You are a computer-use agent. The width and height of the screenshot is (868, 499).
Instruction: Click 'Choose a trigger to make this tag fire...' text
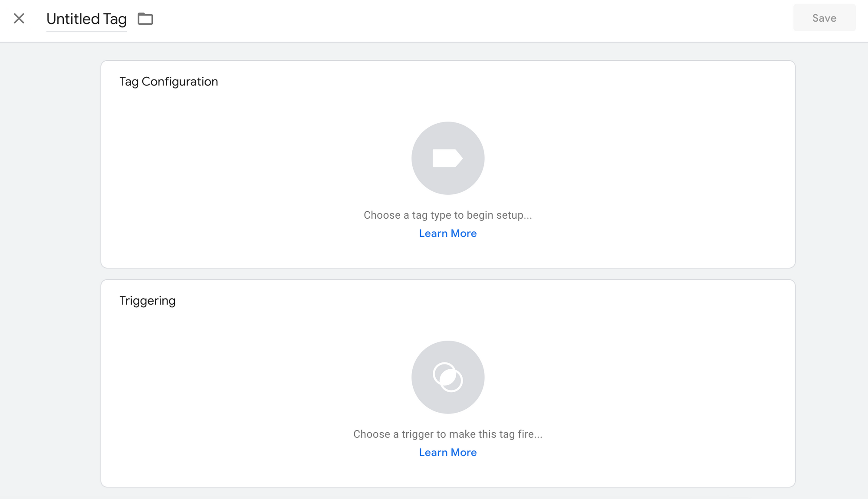(x=448, y=434)
